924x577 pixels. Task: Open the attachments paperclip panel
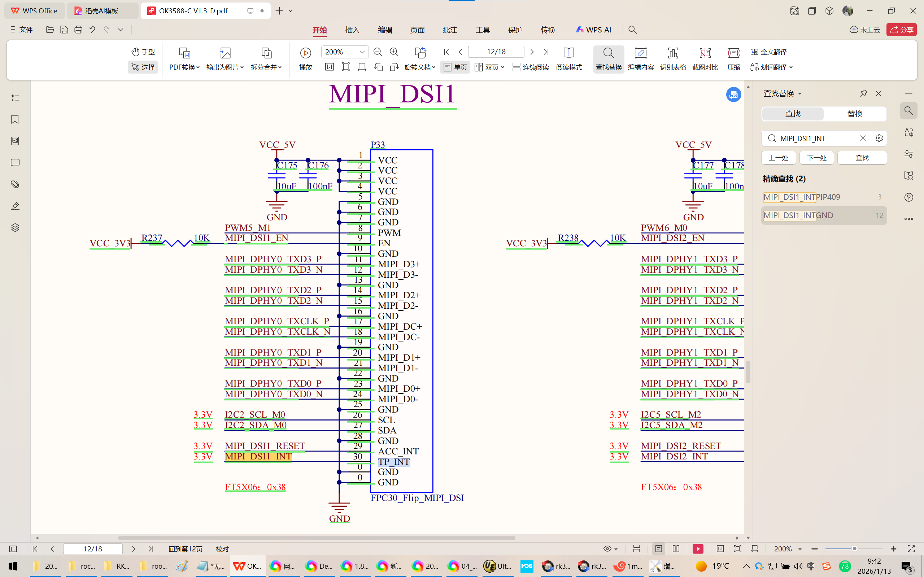pos(15,184)
